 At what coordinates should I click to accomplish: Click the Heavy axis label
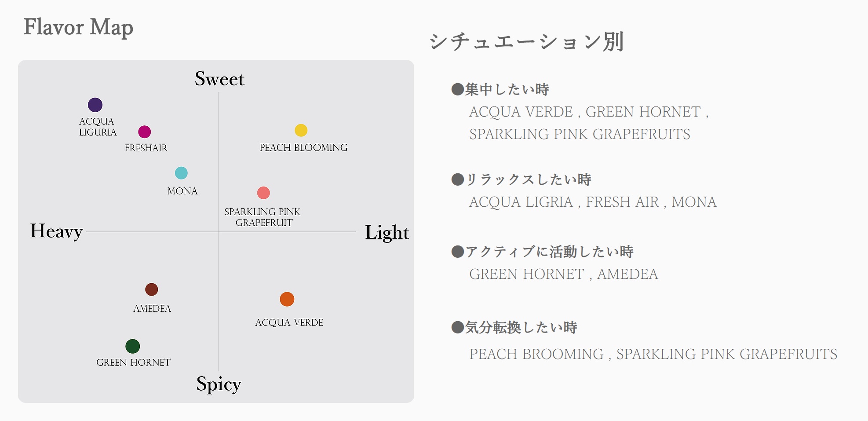pos(56,231)
